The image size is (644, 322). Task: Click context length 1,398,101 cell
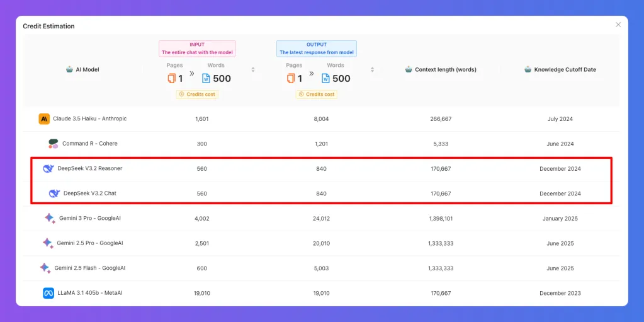tap(441, 219)
